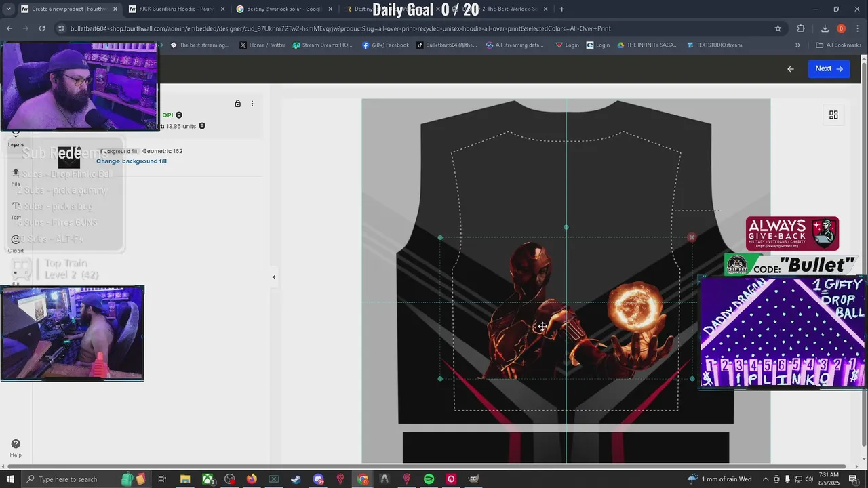Expand bookmarks overflow chevron
The image size is (868, 488).
(x=797, y=45)
